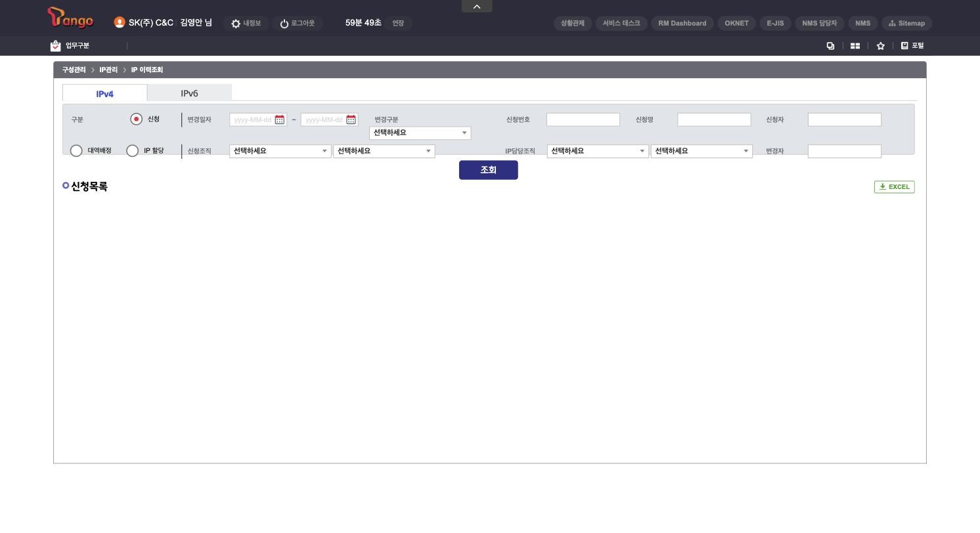The height and width of the screenshot is (533, 980).
Task: Click the 로그아웃 power icon button
Action: pos(297,23)
